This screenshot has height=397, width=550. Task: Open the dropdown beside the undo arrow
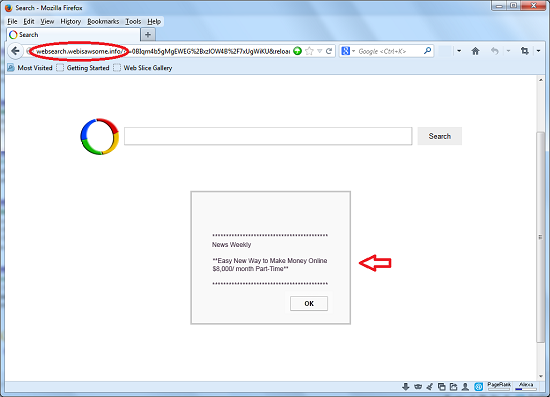tap(508, 51)
